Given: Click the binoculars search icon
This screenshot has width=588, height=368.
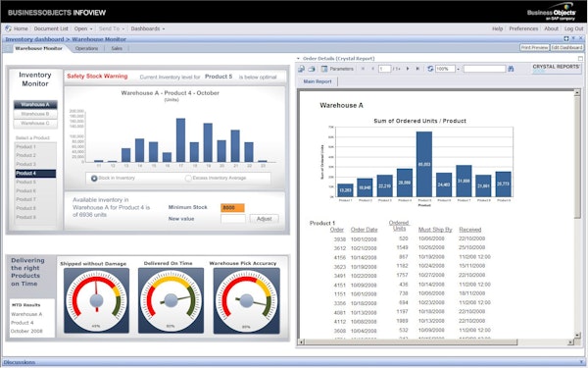Looking at the screenshot, I should tap(511, 69).
